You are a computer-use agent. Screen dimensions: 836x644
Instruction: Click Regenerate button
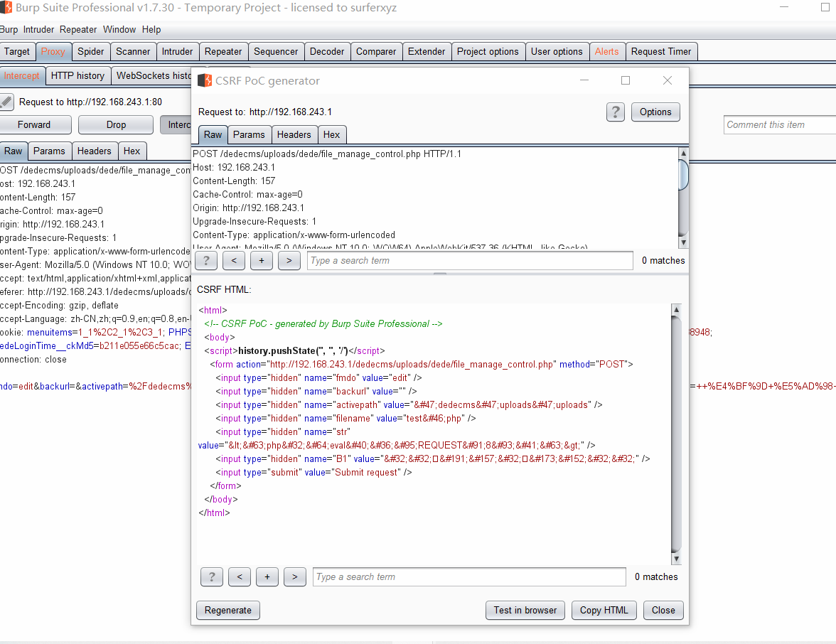pyautogui.click(x=228, y=611)
